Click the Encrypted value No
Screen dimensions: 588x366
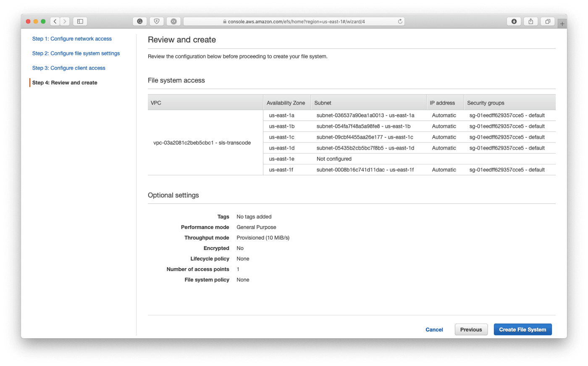240,248
